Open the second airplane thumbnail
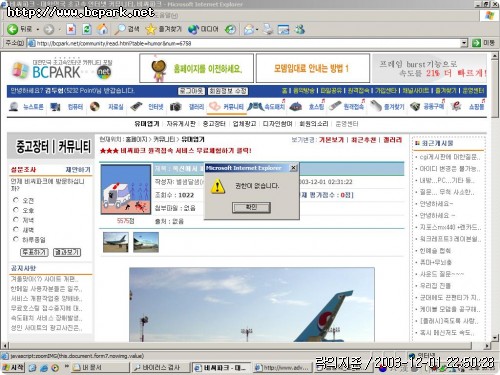 coord(146,242)
